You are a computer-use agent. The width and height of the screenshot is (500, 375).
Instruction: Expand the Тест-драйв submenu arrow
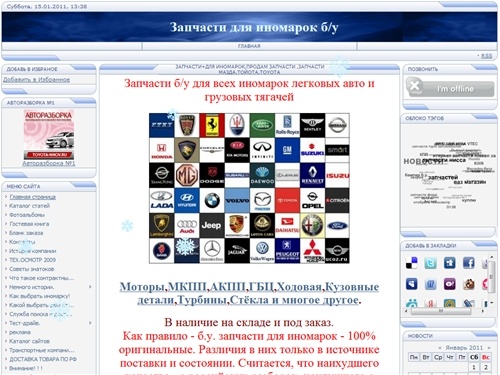click(90, 323)
